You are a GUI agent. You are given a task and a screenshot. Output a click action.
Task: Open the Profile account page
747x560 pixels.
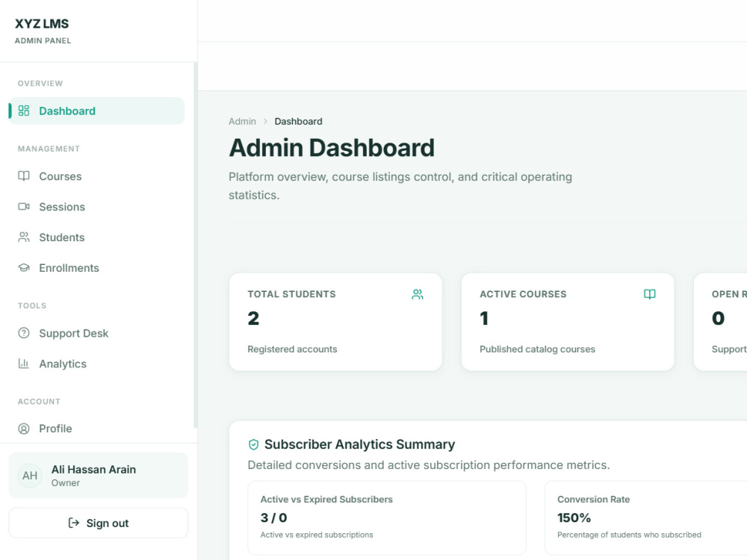[x=96, y=429]
